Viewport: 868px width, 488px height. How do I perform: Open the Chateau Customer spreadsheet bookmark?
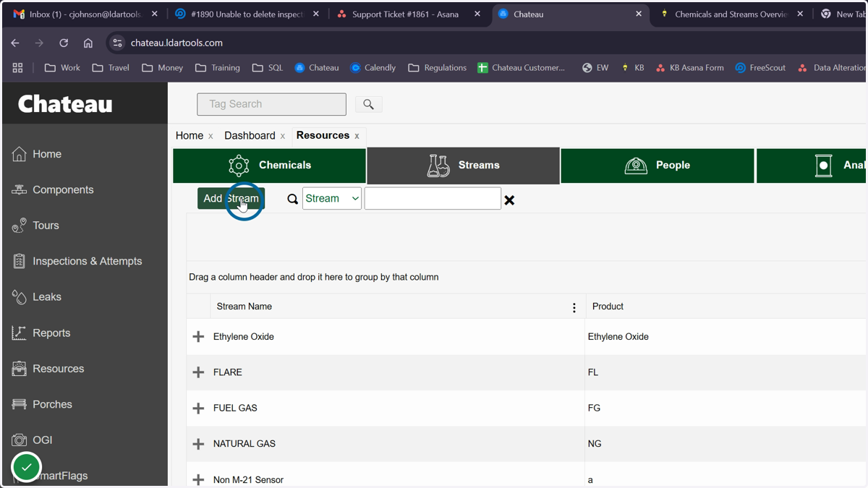pyautogui.click(x=522, y=67)
